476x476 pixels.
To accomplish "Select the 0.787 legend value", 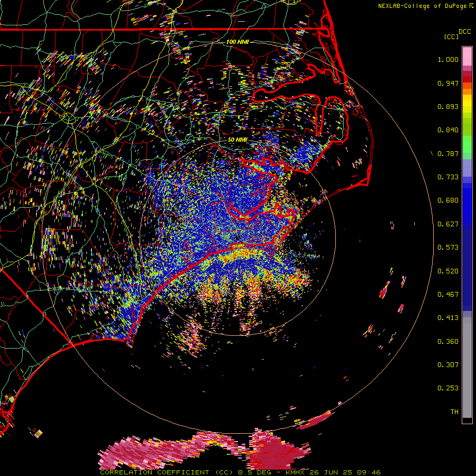I will [x=448, y=153].
